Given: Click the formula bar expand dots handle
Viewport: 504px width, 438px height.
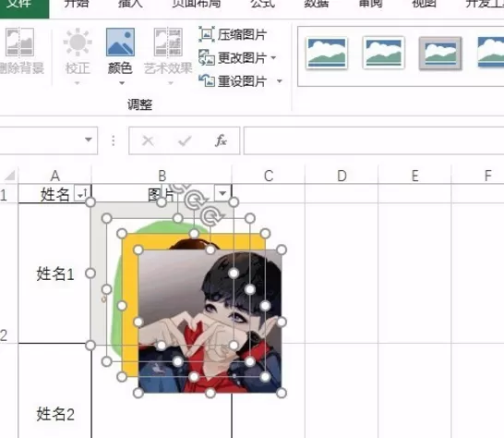Looking at the screenshot, I should tap(114, 140).
